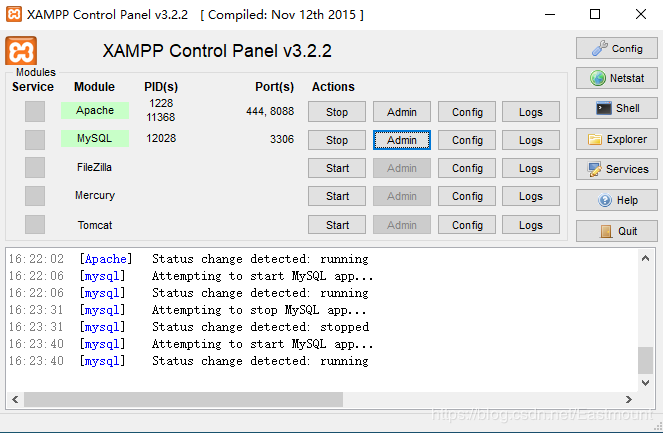
Task: Open Mercury Config options
Action: (x=467, y=196)
